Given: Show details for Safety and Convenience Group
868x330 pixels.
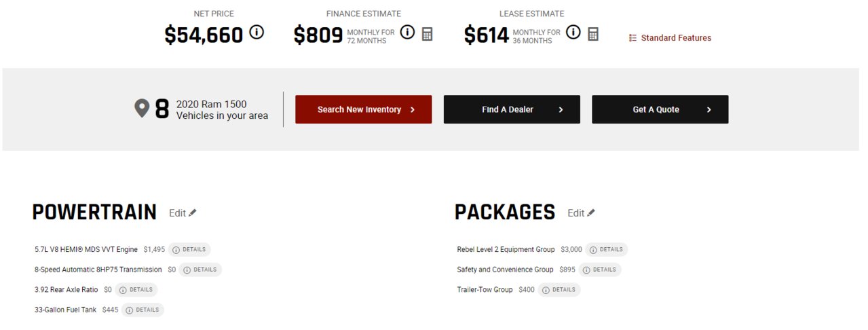Looking at the screenshot, I should click(x=599, y=270).
